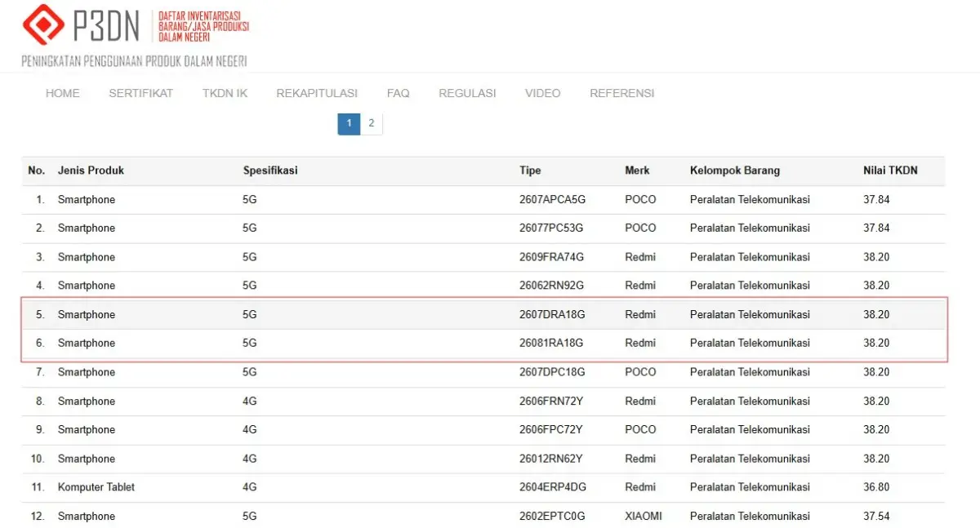Open the HOME menu item
980x528 pixels.
(63, 93)
